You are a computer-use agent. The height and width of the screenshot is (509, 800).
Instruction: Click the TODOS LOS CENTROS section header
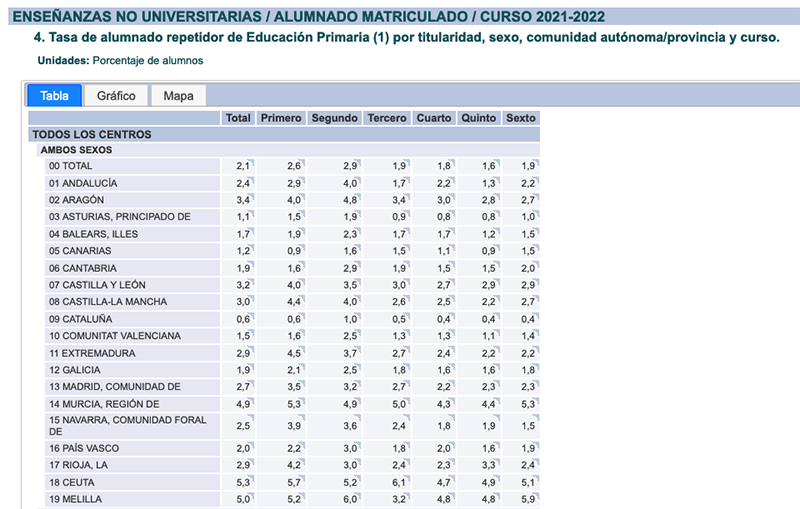click(92, 134)
